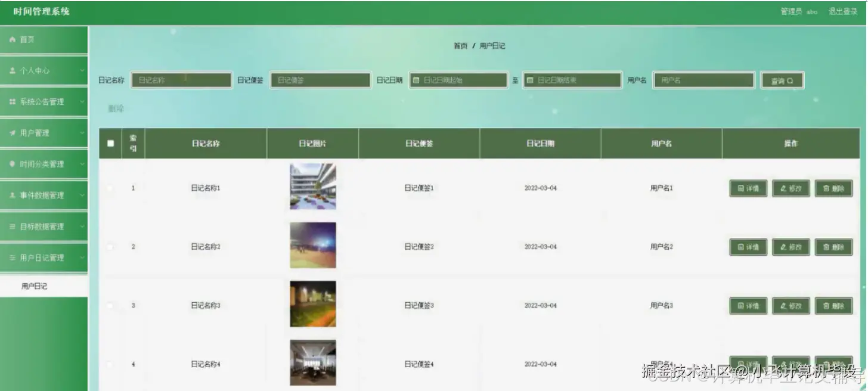Expand the 个人中心 menu arrow
868x391 pixels.
click(82, 70)
